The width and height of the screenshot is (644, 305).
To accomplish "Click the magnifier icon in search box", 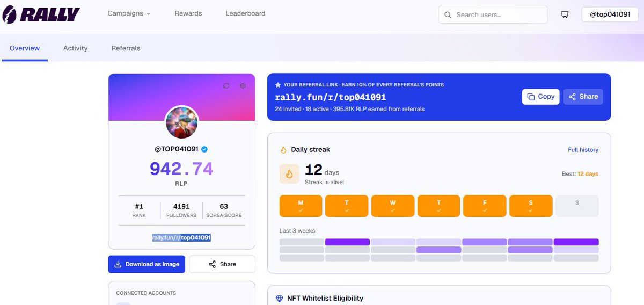I will pos(448,15).
